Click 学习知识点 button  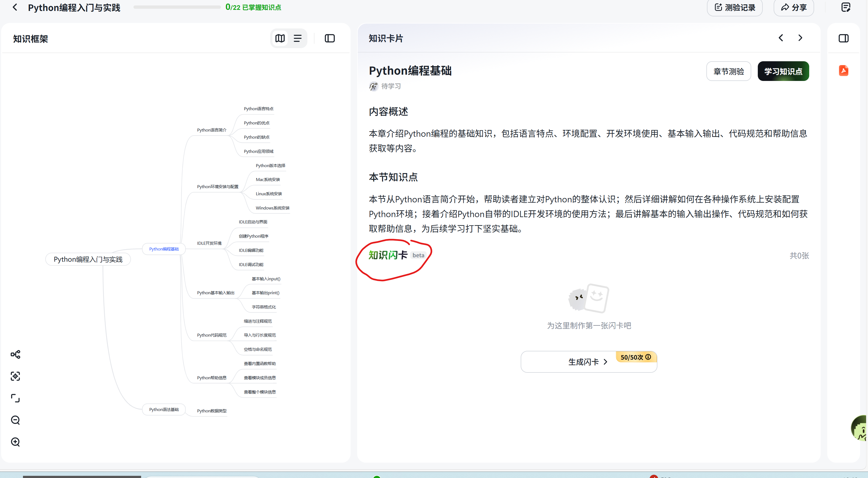coord(783,71)
